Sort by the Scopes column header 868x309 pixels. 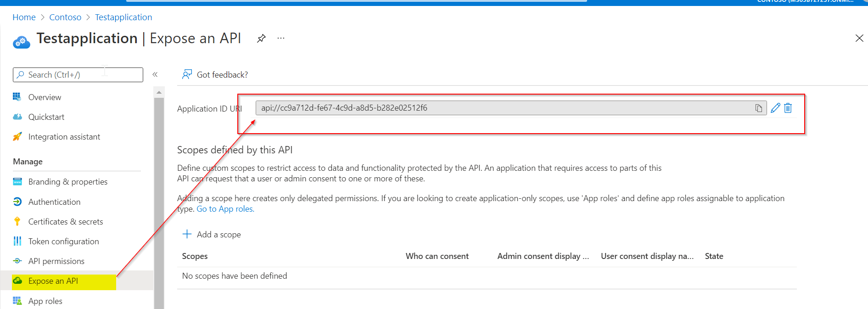(x=195, y=256)
